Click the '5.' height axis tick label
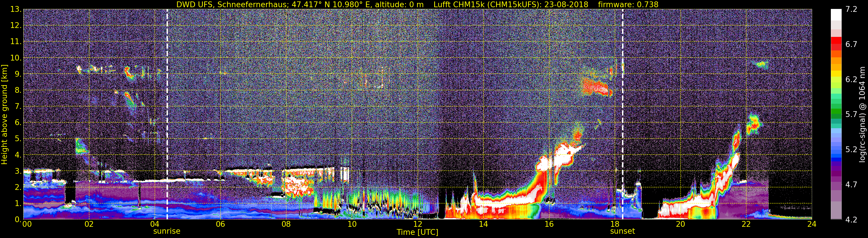 coord(18,139)
